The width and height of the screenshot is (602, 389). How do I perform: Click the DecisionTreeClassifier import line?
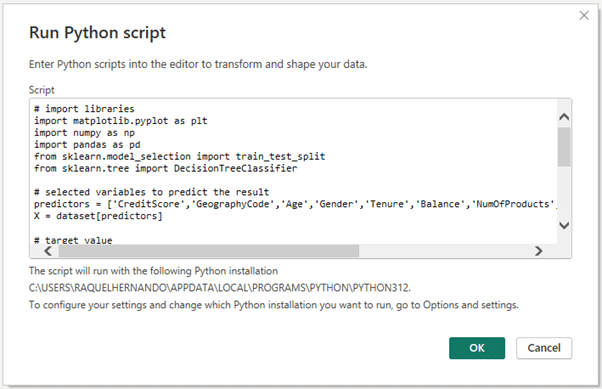(x=165, y=169)
